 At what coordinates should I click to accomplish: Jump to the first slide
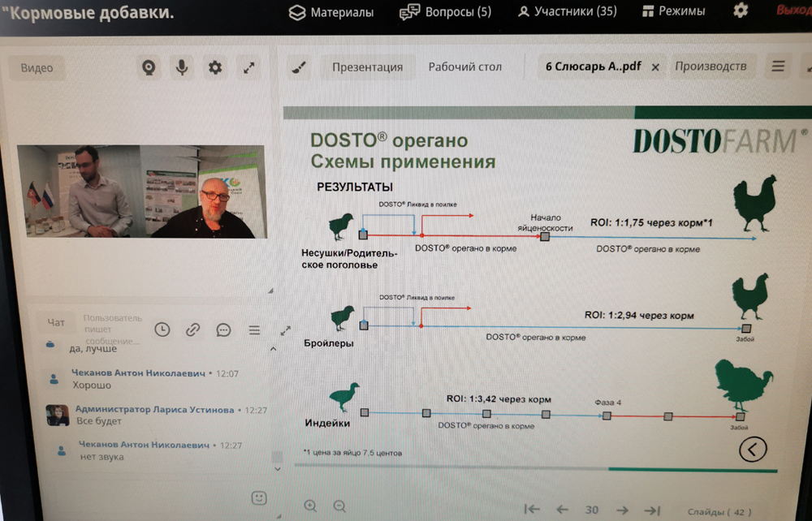pos(531,510)
